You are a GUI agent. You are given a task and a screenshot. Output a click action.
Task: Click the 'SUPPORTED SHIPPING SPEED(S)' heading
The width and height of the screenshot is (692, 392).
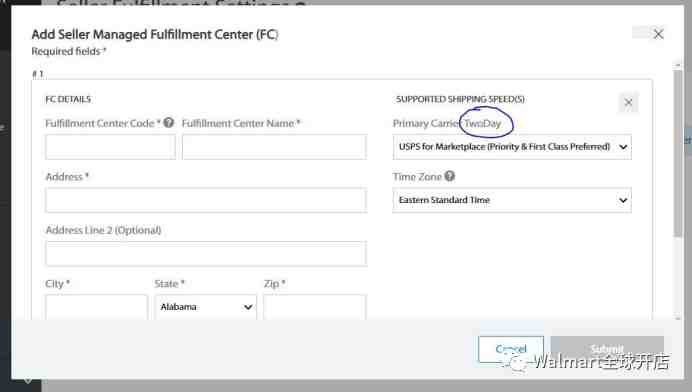coord(460,99)
